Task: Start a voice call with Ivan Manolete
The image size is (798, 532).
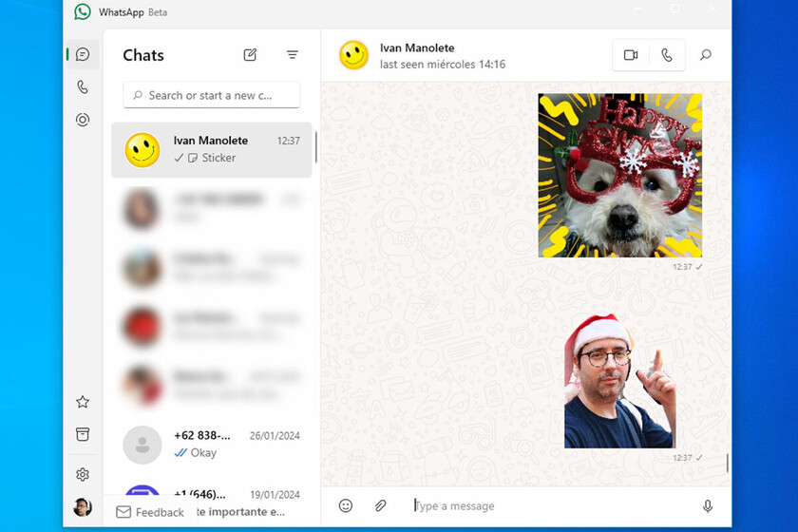Action: tap(667, 55)
